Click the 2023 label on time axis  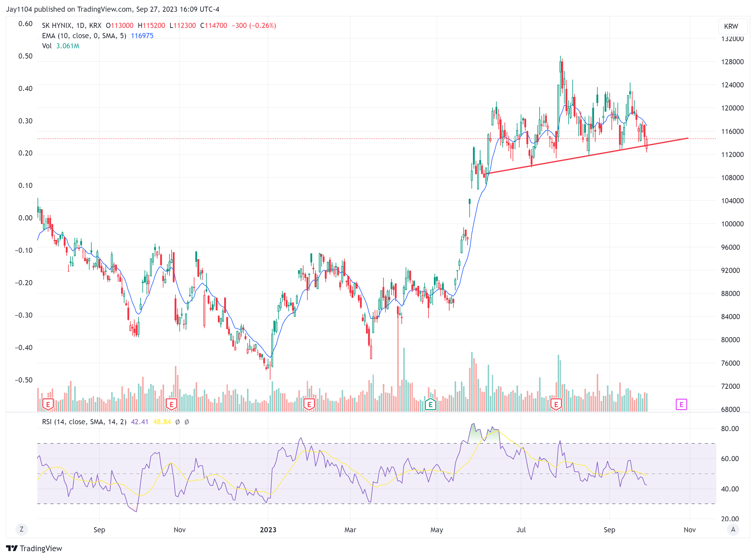[268, 530]
